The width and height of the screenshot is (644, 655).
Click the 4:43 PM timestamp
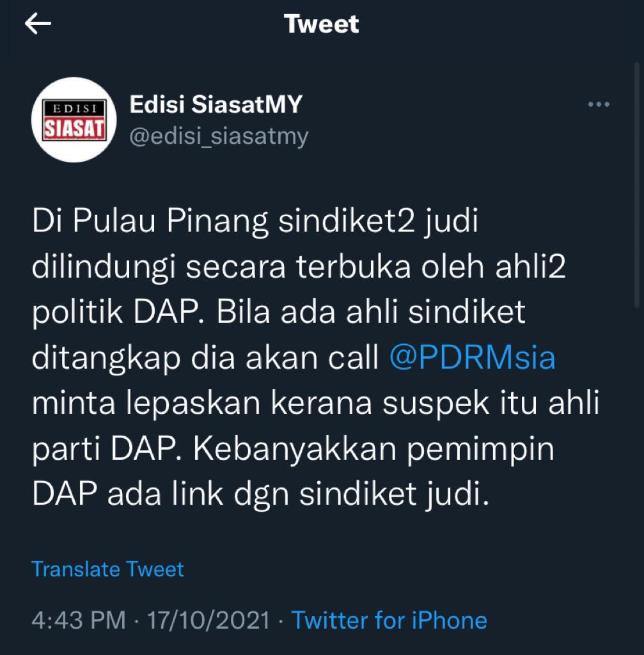coord(79,620)
